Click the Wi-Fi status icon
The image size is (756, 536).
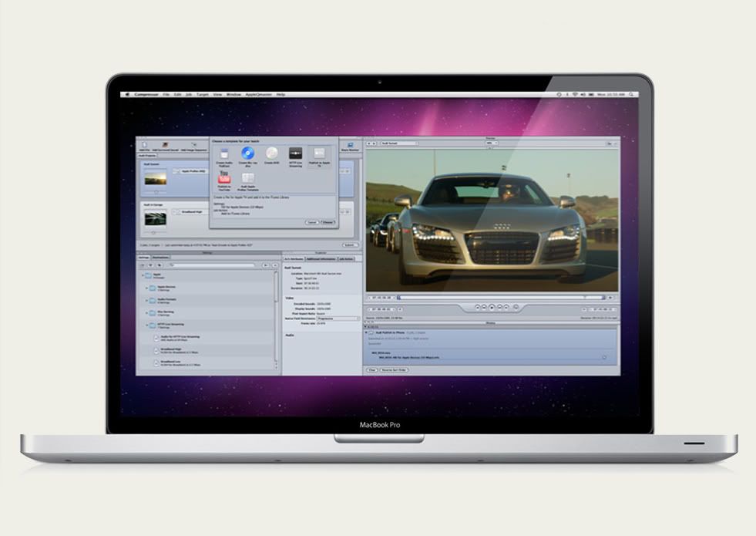pos(575,95)
